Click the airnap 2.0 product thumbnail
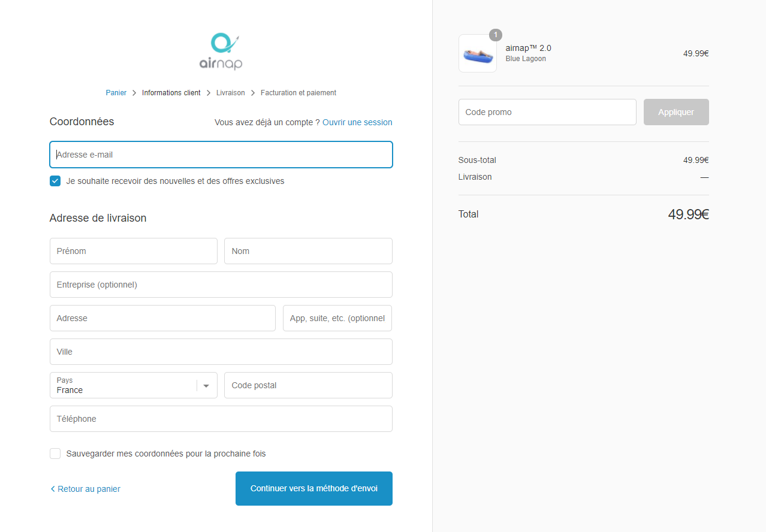Viewport: 766px width, 532px height. click(478, 53)
